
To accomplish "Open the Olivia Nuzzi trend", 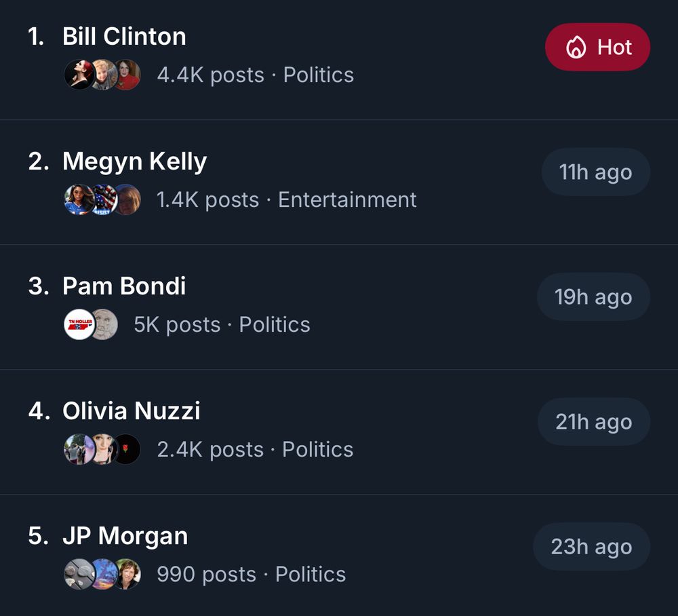I will coord(132,411).
